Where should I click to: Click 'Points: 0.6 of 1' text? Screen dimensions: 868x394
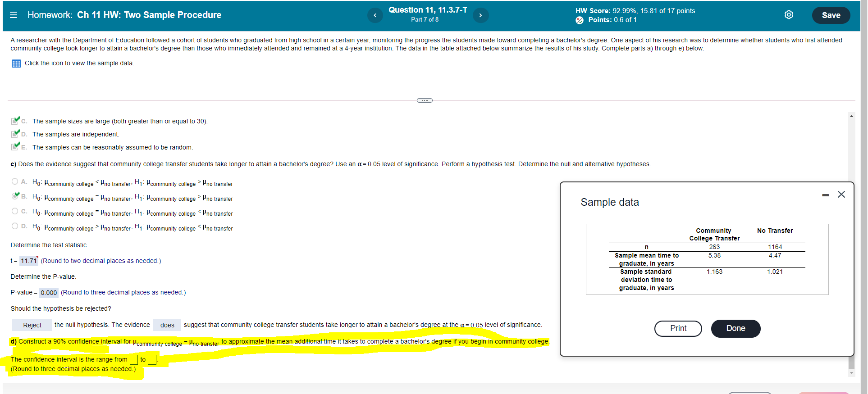click(612, 20)
